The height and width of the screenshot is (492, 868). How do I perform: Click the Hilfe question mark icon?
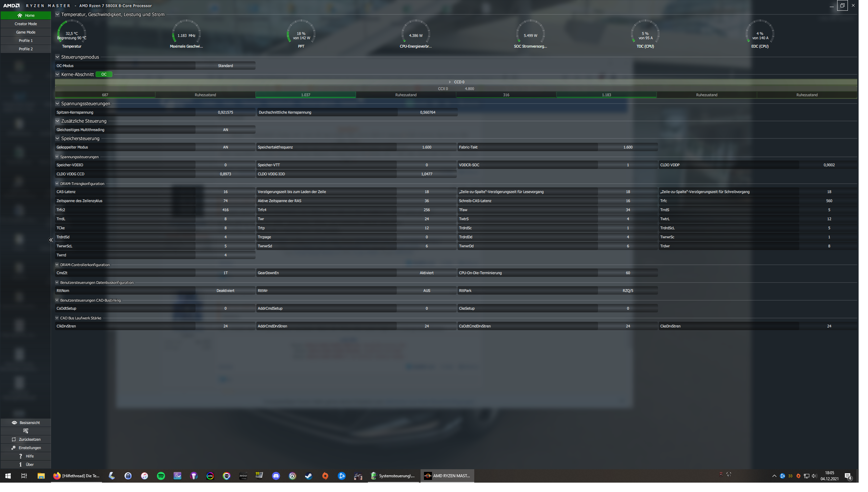pos(20,456)
